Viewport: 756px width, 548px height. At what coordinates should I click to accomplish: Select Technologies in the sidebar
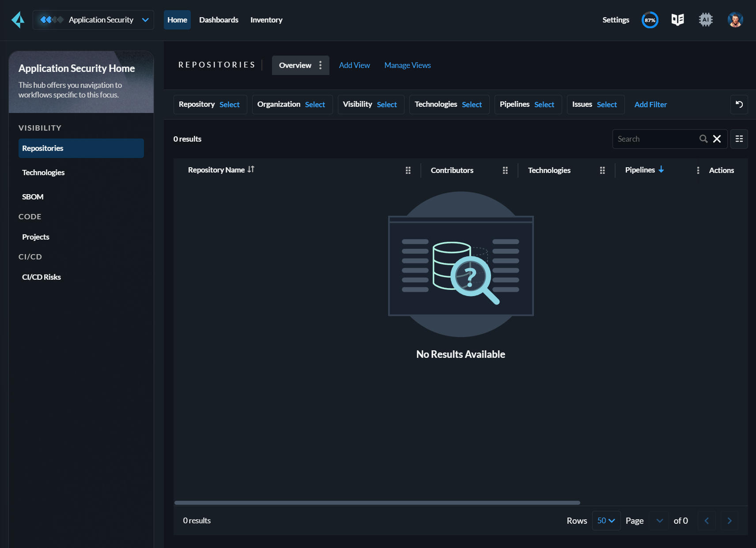(x=43, y=173)
